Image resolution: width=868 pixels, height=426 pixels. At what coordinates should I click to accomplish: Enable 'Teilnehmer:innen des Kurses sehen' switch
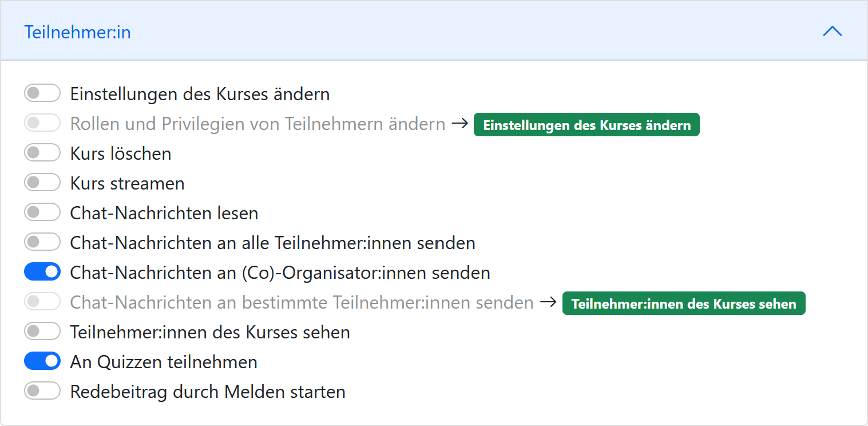42,332
